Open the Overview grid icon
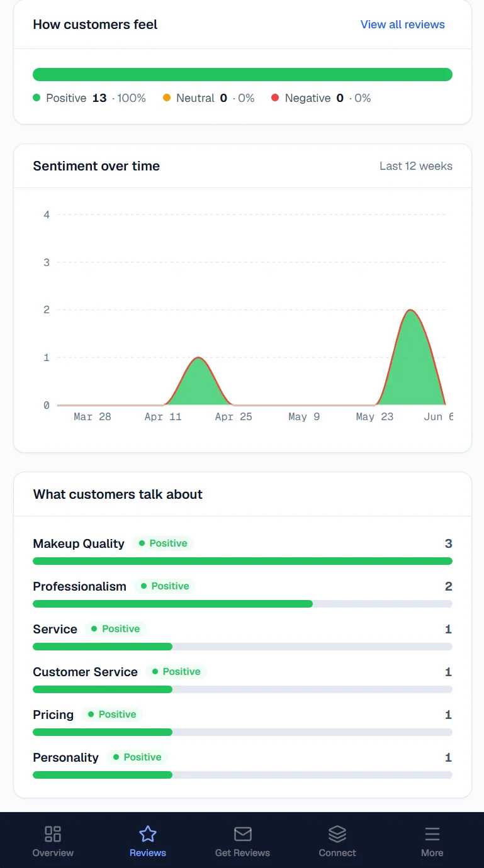The image size is (484, 868). pyautogui.click(x=53, y=834)
